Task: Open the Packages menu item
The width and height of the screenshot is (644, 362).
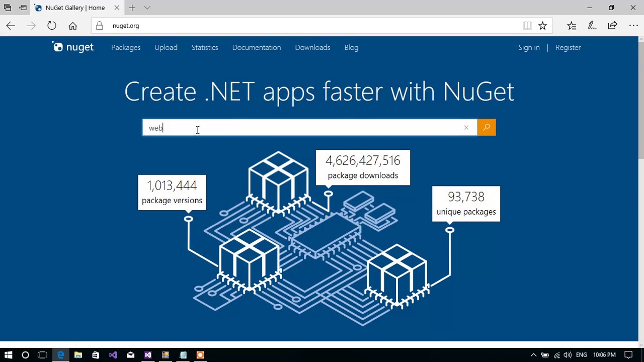Action: click(126, 47)
